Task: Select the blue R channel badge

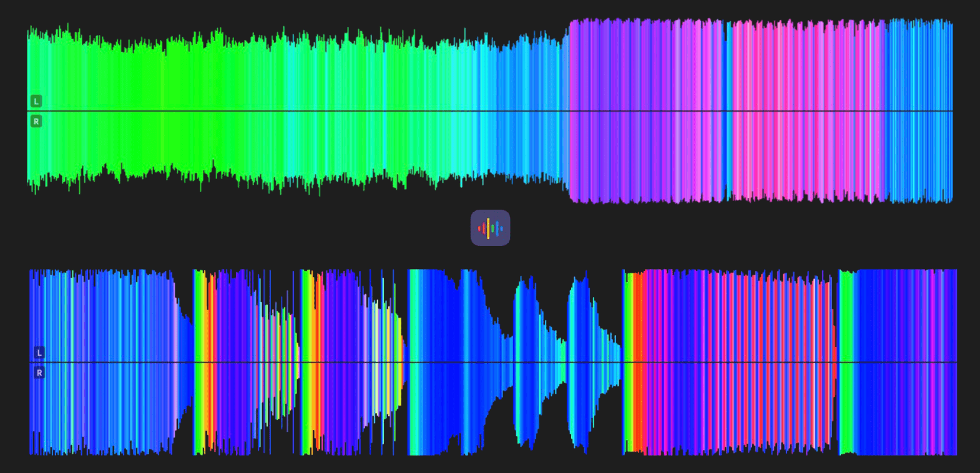Action: point(39,373)
